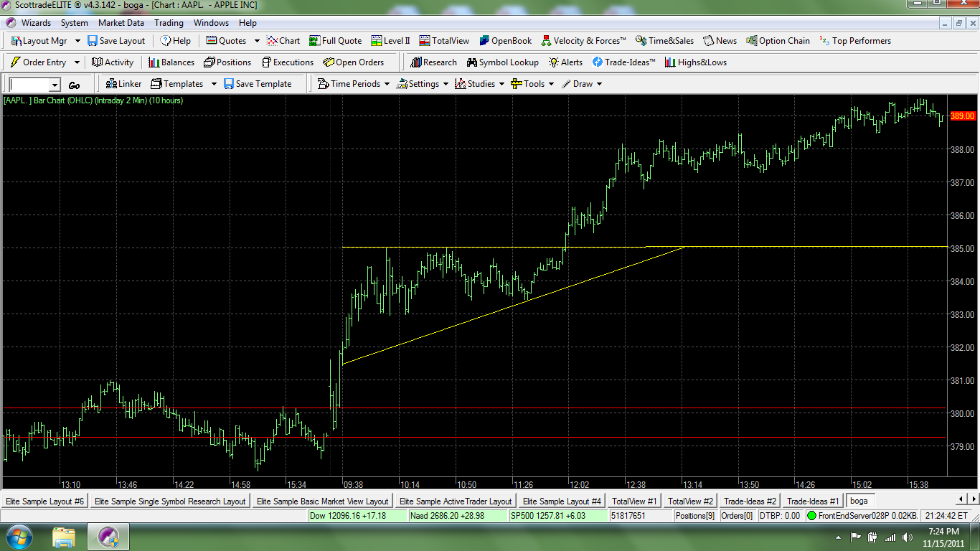
Task: Click the Positions[9] status bar entry
Action: [694, 516]
